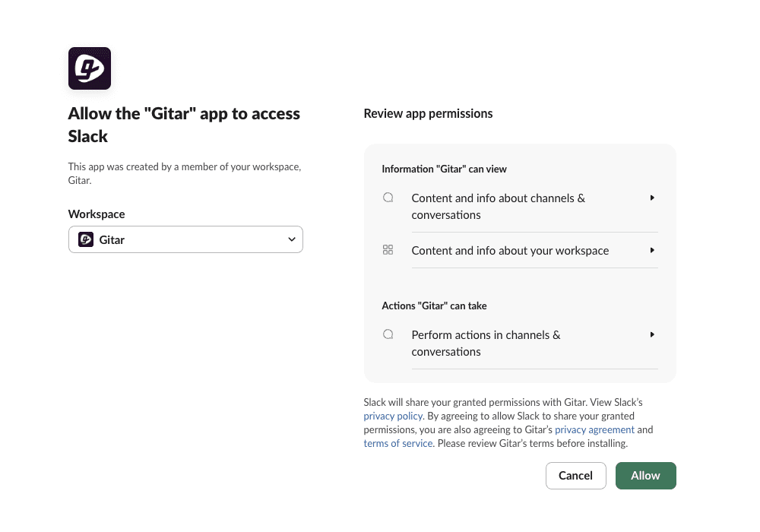
Task: Click the Allow the Gitar app heading
Action: (x=184, y=124)
